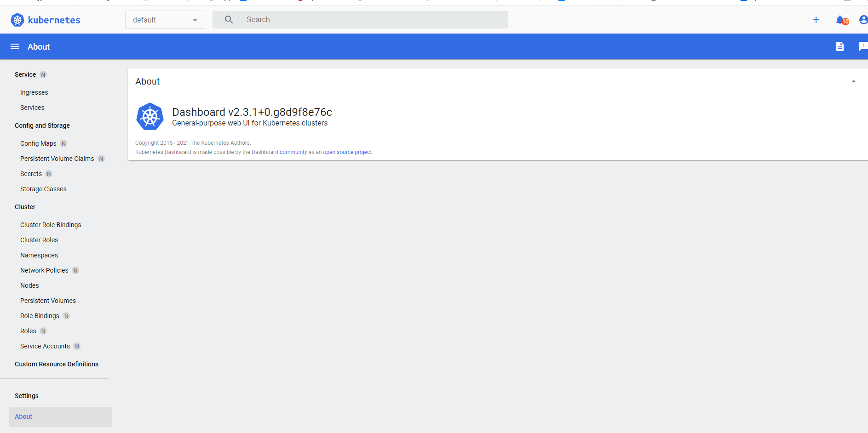Follow the community link
The width and height of the screenshot is (868, 433).
click(293, 152)
